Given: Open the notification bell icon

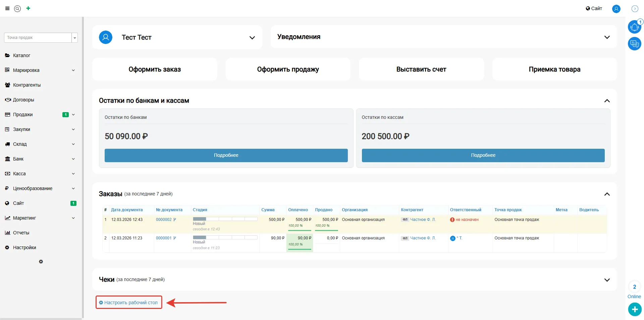Looking at the screenshot, I should pyautogui.click(x=634, y=27).
